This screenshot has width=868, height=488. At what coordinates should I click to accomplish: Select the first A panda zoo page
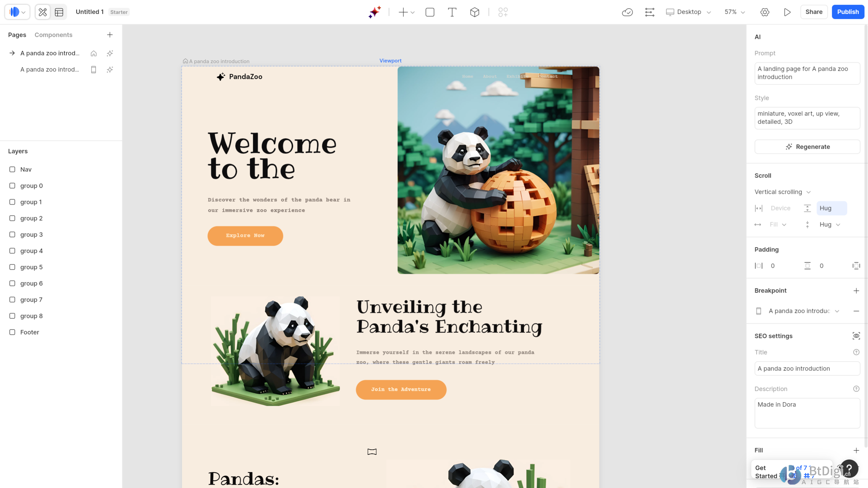pyautogui.click(x=50, y=53)
